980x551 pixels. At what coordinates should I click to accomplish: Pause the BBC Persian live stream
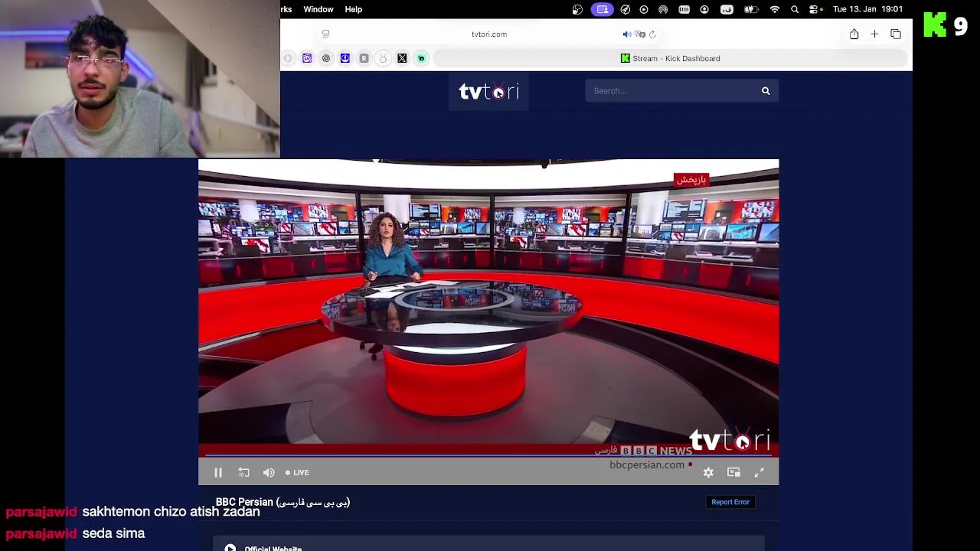tap(218, 472)
